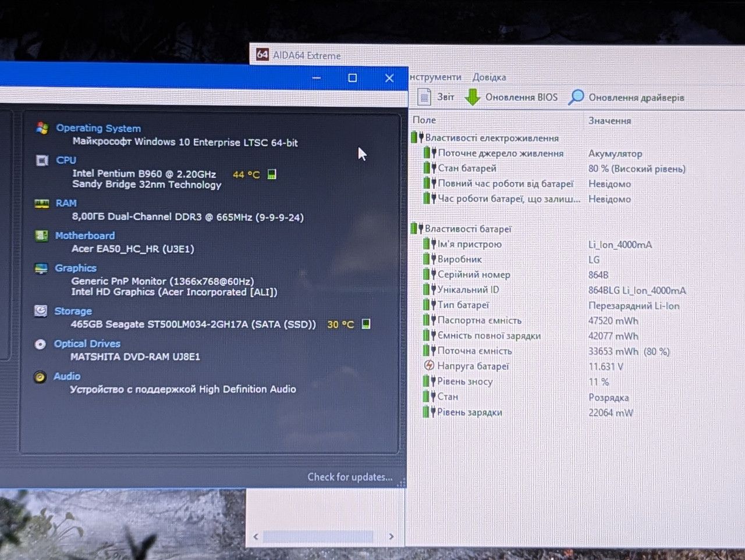Image resolution: width=745 pixels, height=560 pixels.
Task: Open the Звіт report toolbar icon
Action: pos(424,97)
